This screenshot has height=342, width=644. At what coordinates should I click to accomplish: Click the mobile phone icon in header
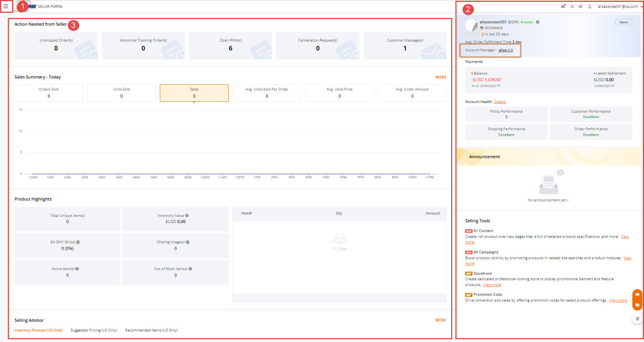coord(590,7)
